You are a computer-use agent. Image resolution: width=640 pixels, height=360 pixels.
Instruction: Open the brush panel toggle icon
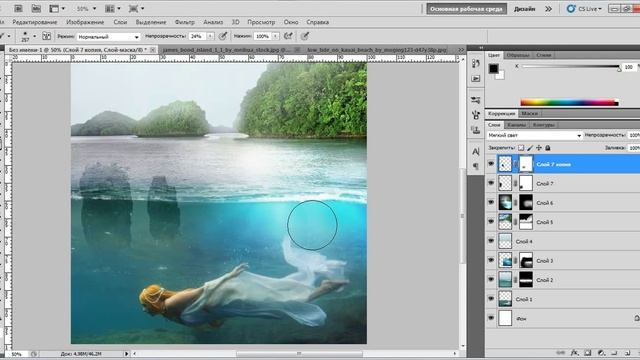click(x=46, y=36)
